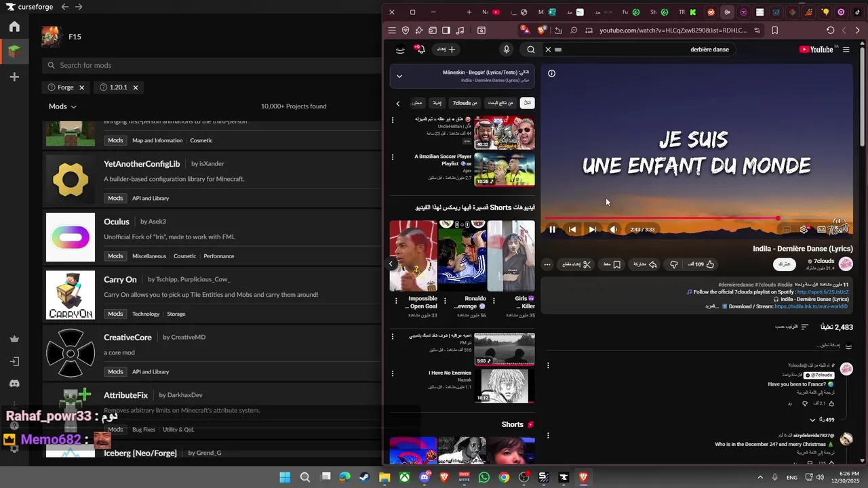Open the Mods category dropdown
This screenshot has height=488, width=868.
tap(62, 106)
